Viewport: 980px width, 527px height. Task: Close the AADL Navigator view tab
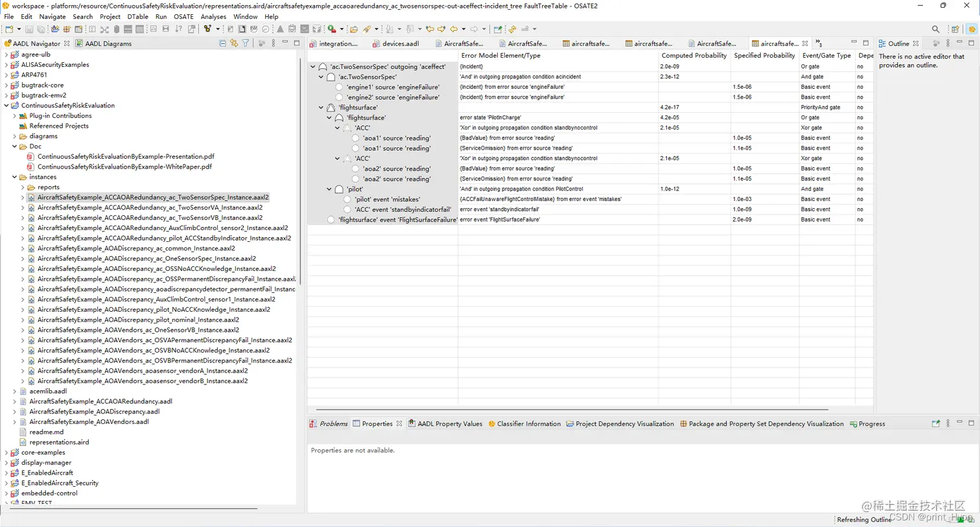click(x=67, y=43)
